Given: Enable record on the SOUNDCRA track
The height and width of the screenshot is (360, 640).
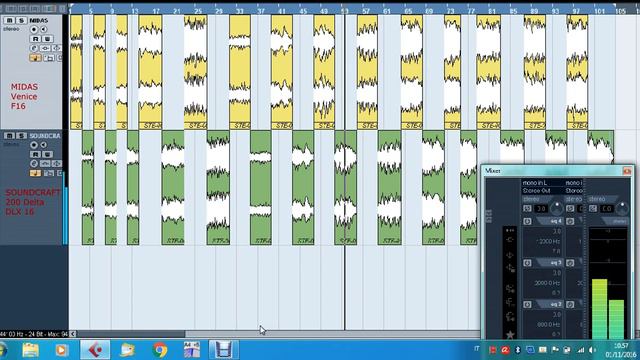Looking at the screenshot, I should [34, 145].
